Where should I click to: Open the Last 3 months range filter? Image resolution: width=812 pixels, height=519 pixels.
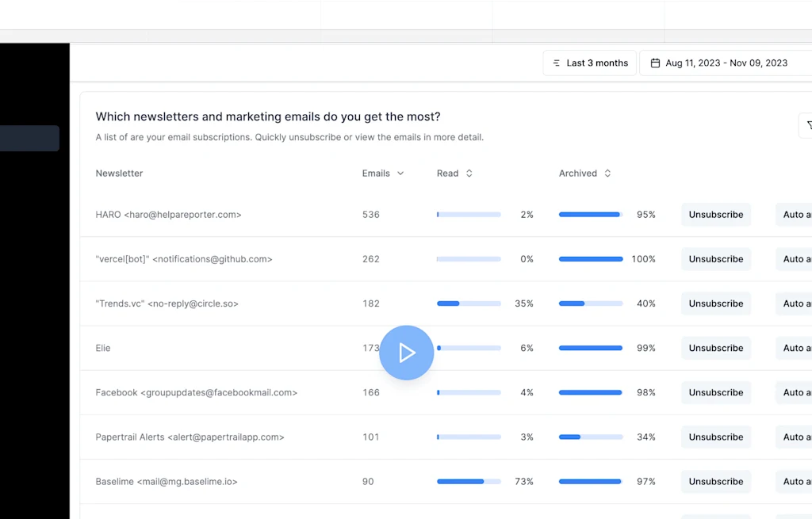click(590, 63)
